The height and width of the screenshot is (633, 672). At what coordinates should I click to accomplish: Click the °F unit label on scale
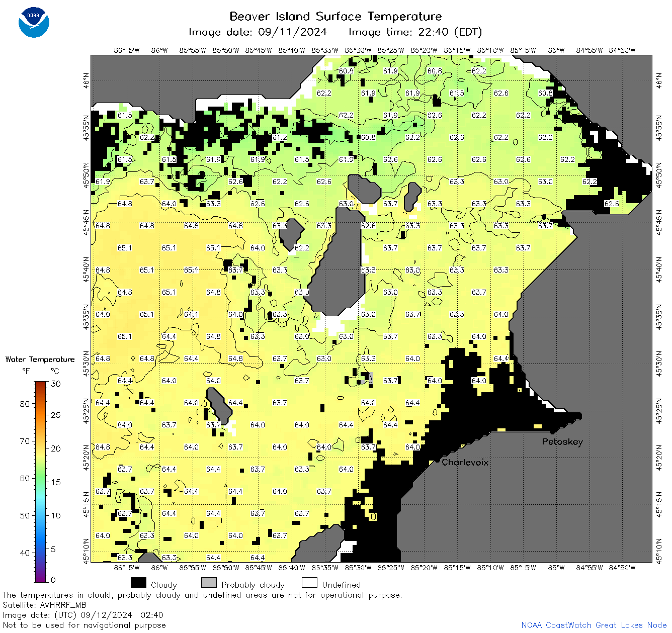click(x=26, y=371)
